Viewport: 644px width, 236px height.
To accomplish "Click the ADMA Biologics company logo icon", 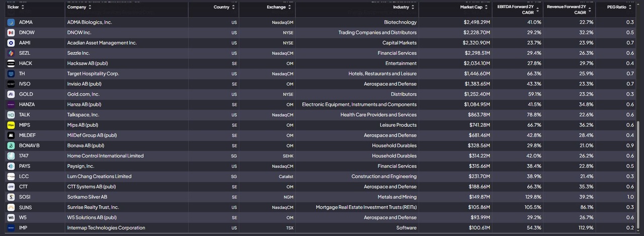I will point(11,22).
